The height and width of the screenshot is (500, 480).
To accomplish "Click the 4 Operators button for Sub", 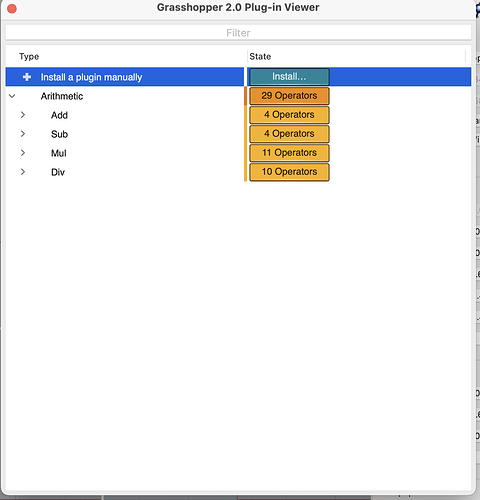I will point(289,134).
